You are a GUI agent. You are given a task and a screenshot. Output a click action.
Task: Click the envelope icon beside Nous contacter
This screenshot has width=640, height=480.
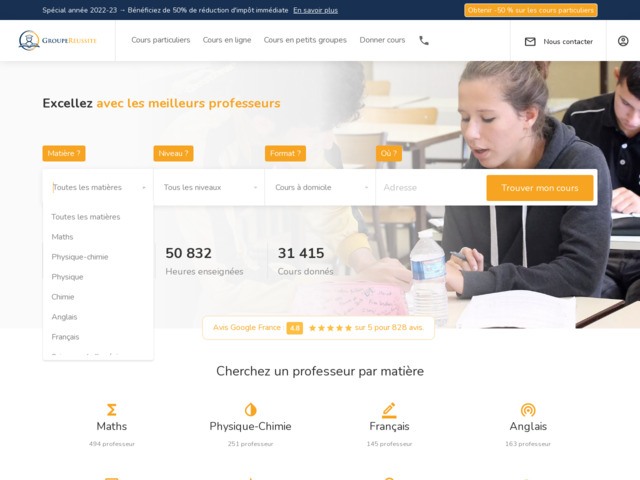[x=530, y=42]
